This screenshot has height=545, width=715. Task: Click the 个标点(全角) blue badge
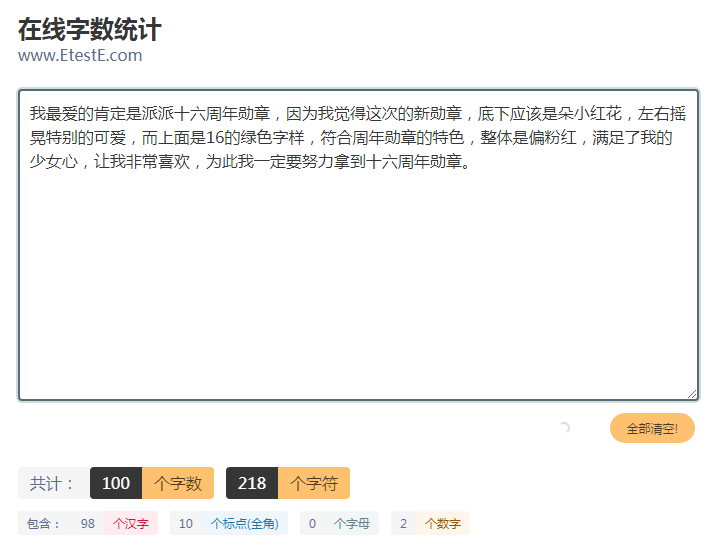(x=245, y=523)
